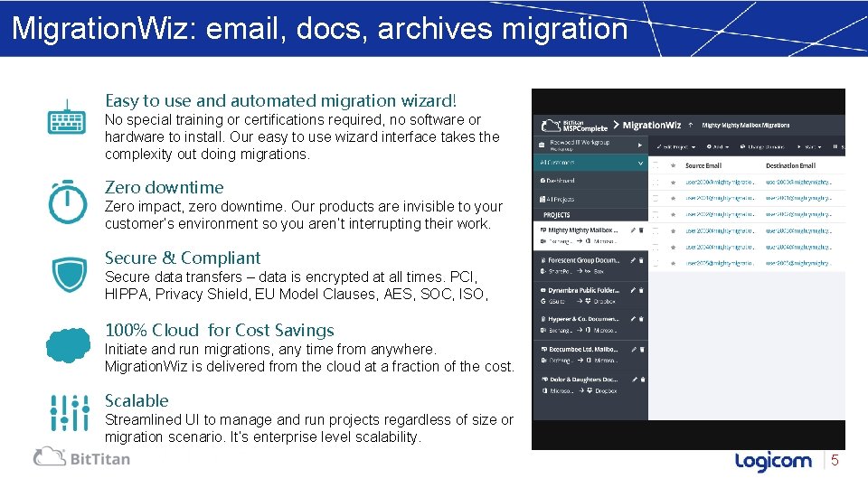Click the sliders icon beside Scalable
This screenshot has height=488, width=868.
coord(70,413)
